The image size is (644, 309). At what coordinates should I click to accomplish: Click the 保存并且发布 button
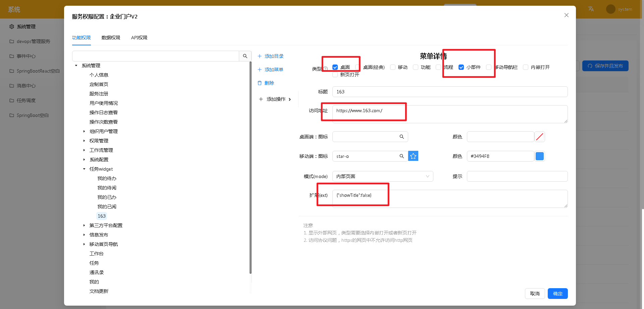pos(605,66)
